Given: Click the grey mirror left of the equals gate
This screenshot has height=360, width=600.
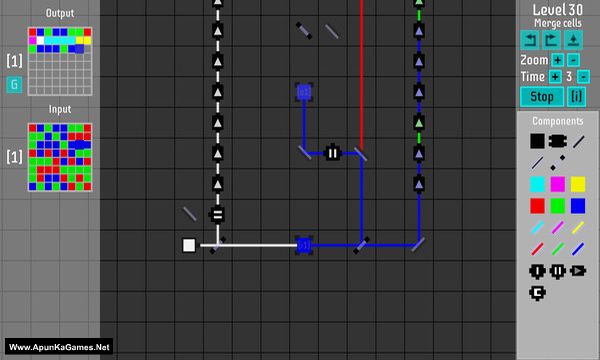Looking at the screenshot, I should [x=189, y=214].
